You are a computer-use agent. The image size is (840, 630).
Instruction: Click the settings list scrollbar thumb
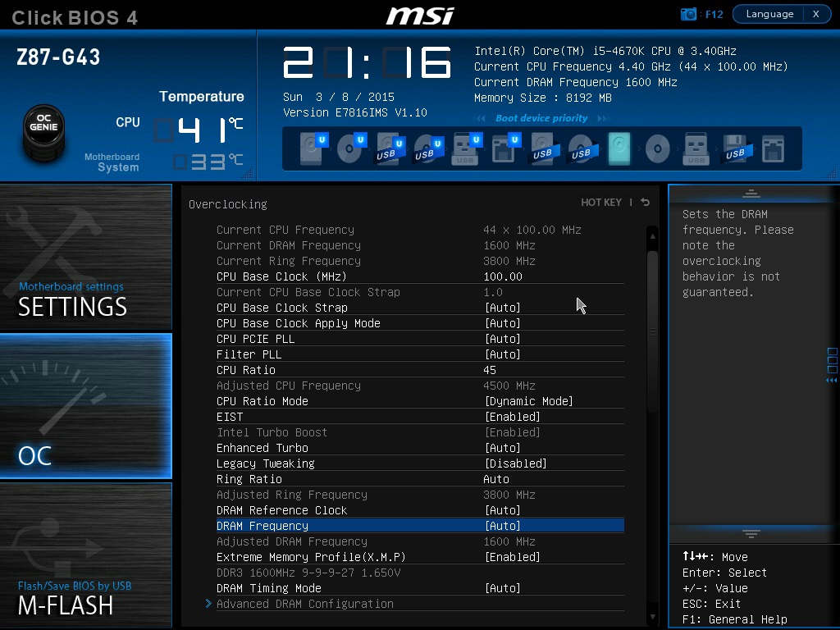pyautogui.click(x=652, y=331)
